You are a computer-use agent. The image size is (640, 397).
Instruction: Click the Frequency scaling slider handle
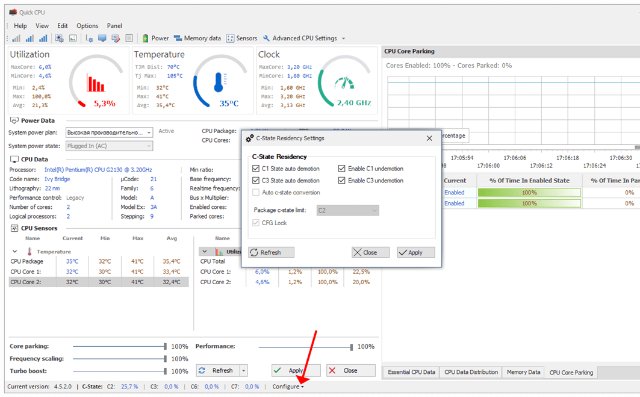(165, 359)
